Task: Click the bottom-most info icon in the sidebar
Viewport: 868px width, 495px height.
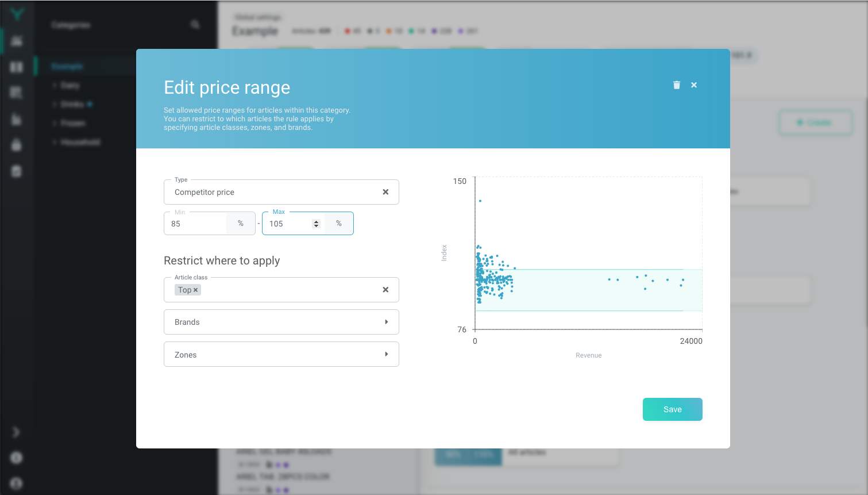Action: click(16, 483)
